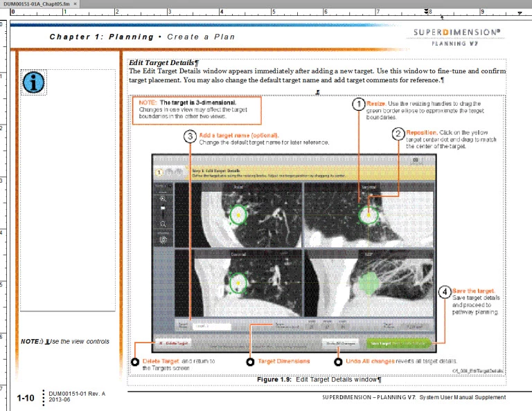Click the "2013-06" date in footer

(60, 399)
